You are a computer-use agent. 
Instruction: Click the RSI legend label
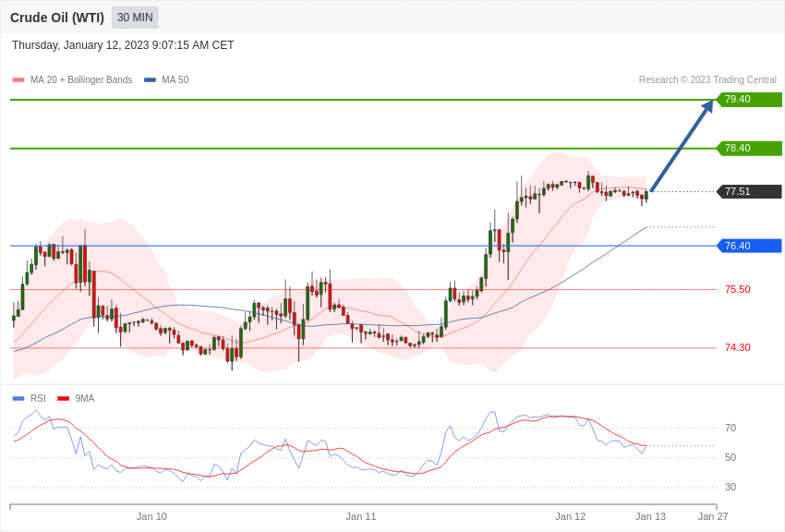click(38, 398)
